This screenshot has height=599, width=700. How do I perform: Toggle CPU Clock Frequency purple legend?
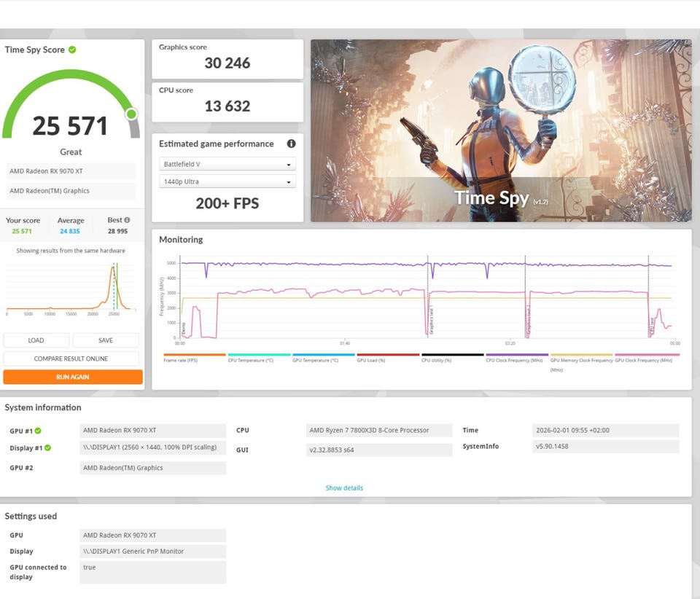coord(517,355)
